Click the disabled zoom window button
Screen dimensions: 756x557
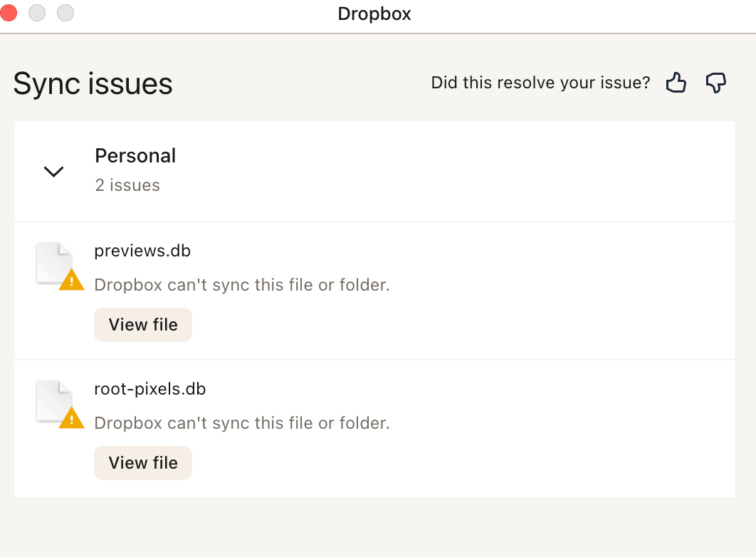coord(65,13)
